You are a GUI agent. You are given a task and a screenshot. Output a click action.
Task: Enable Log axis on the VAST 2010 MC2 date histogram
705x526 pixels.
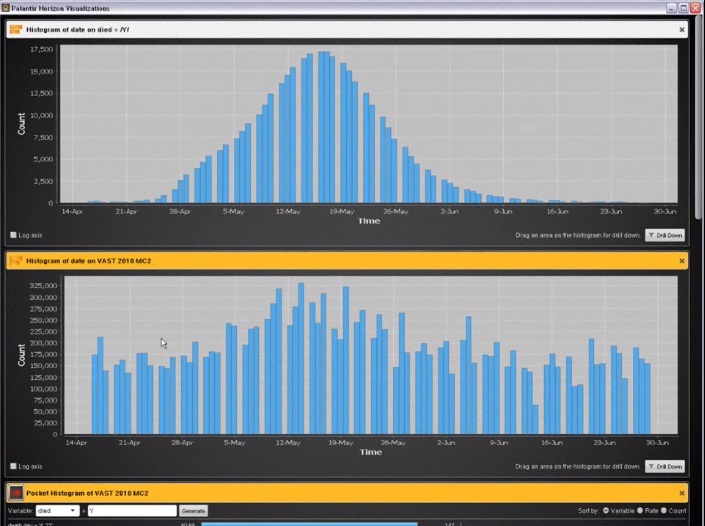pyautogui.click(x=13, y=466)
